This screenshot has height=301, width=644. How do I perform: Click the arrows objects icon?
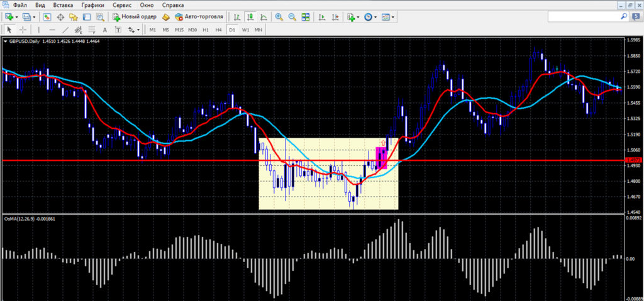click(131, 30)
